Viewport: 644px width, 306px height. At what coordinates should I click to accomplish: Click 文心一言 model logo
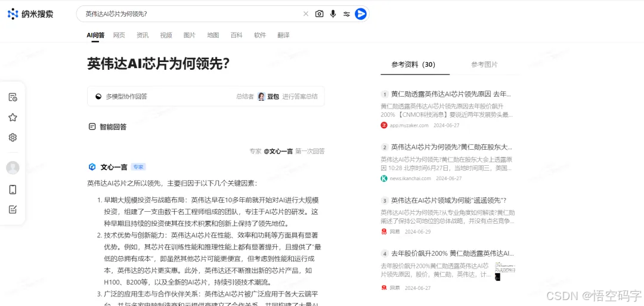[x=92, y=167]
